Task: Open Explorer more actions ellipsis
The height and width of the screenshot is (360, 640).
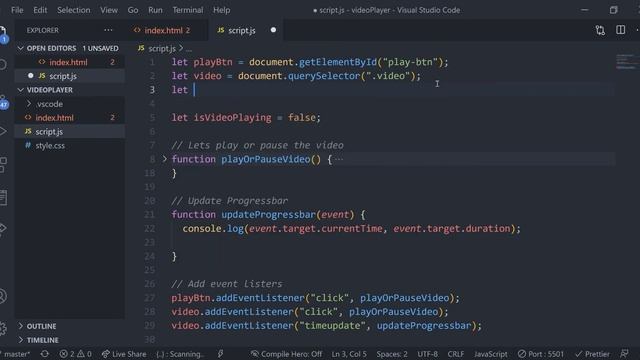Action: 108,30
